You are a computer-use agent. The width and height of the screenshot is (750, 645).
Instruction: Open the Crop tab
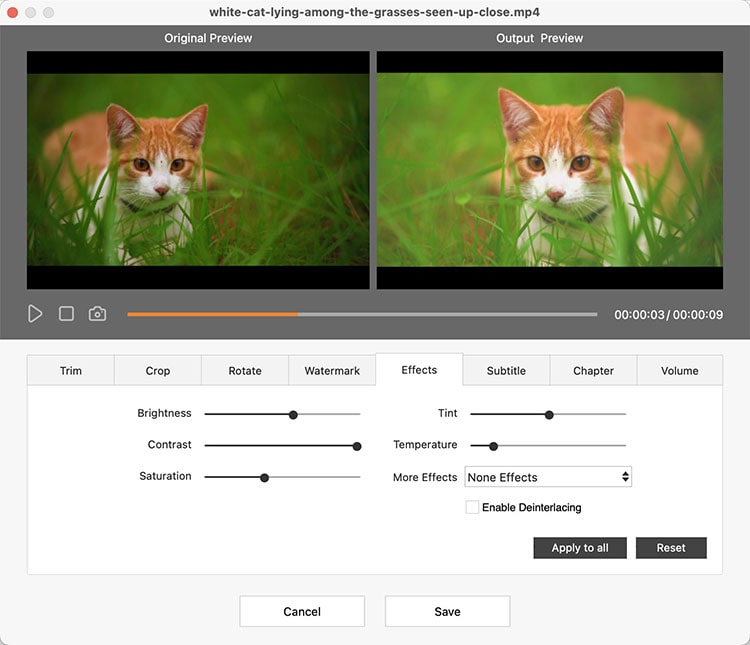(158, 370)
